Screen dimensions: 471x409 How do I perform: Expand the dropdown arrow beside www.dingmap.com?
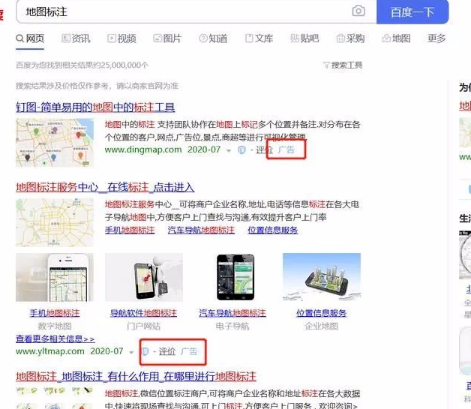(x=229, y=150)
